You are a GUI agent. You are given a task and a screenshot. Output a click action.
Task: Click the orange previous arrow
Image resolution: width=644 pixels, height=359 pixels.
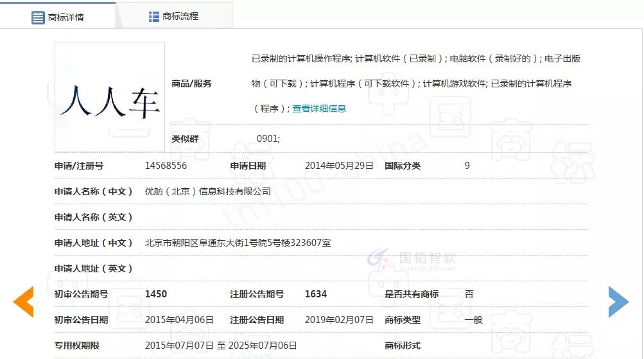point(23,302)
